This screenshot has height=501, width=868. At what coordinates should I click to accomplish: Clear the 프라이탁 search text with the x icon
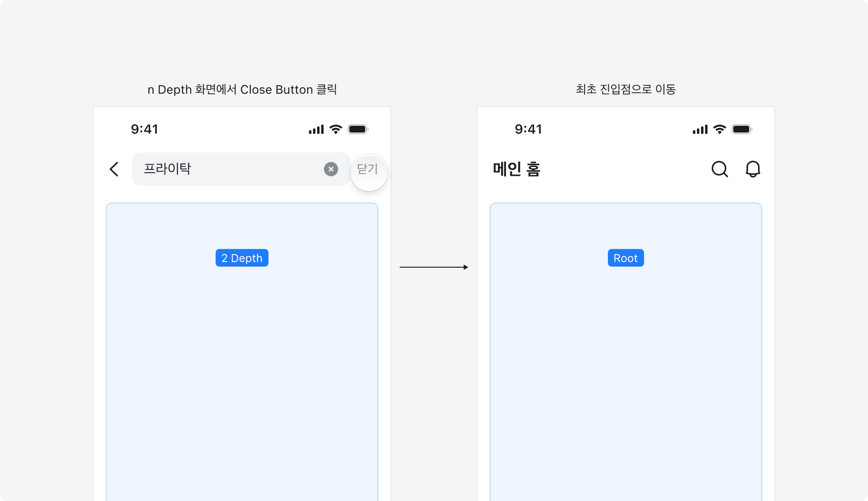tap(331, 169)
